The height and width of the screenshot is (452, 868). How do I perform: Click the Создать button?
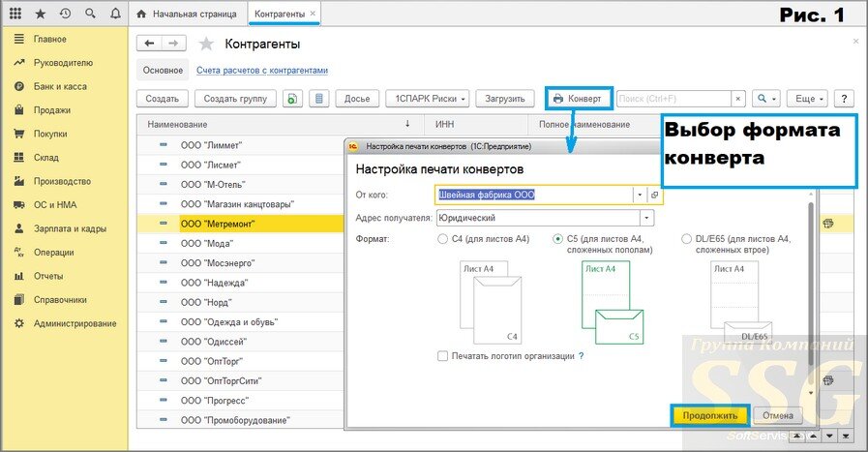[163, 99]
